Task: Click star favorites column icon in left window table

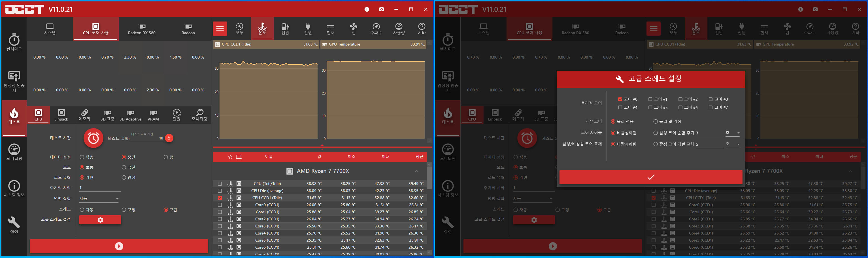Action: (x=230, y=157)
